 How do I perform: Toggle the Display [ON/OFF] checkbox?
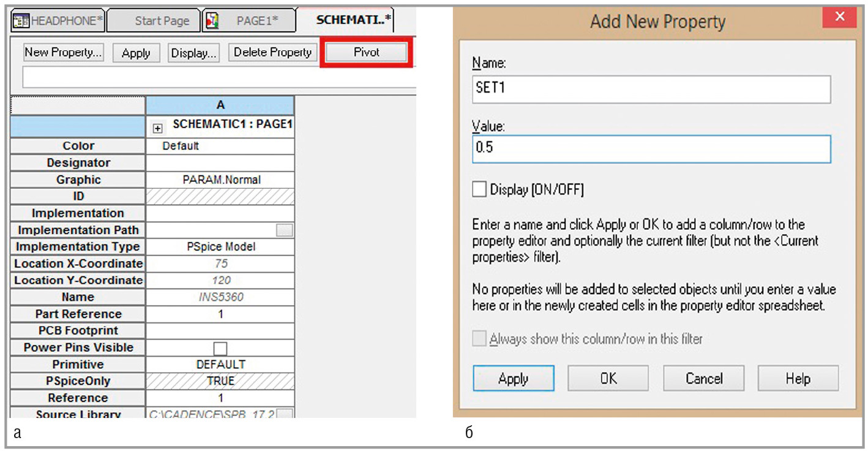pyautogui.click(x=479, y=190)
